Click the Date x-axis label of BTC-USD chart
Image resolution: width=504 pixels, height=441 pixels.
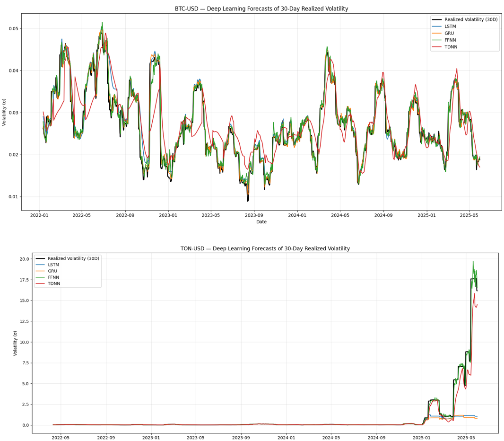coord(261,222)
